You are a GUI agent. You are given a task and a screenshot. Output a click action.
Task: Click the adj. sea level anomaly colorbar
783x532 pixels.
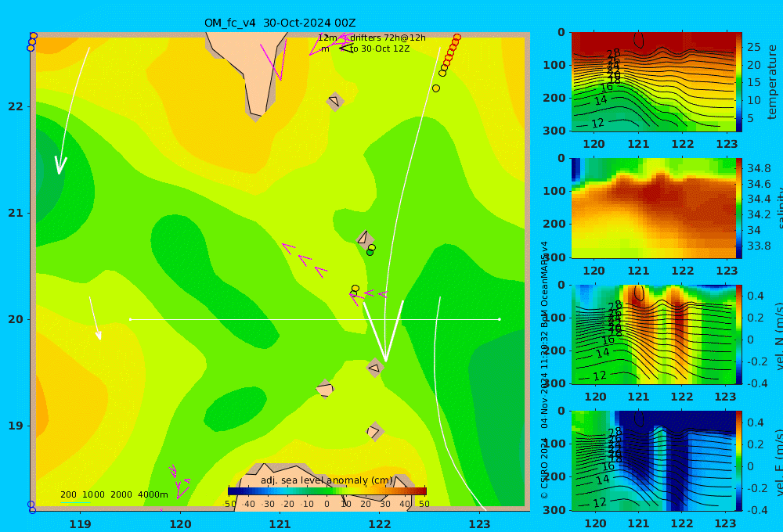click(x=327, y=491)
